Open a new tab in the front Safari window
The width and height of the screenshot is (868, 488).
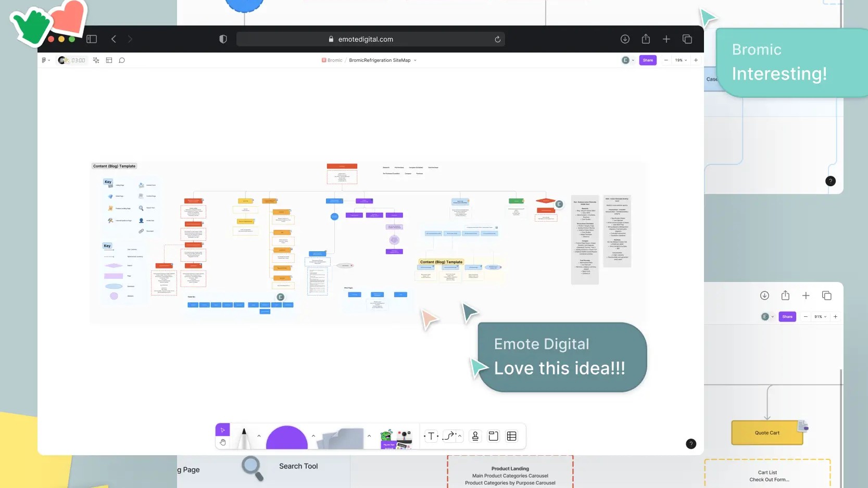pyautogui.click(x=666, y=39)
